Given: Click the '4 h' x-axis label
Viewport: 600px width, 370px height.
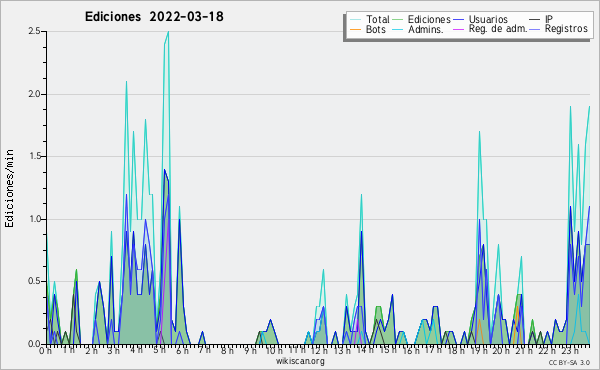Looking at the screenshot, I should pos(136,350).
